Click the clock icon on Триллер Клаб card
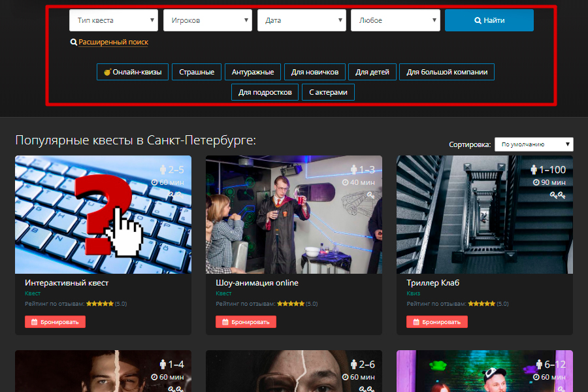The image size is (588, 392). tap(536, 182)
